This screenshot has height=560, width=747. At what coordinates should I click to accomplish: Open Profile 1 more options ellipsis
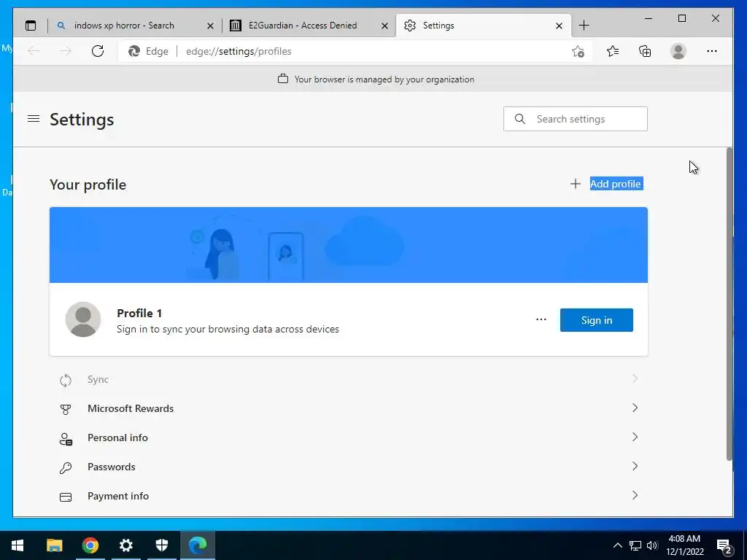541,319
